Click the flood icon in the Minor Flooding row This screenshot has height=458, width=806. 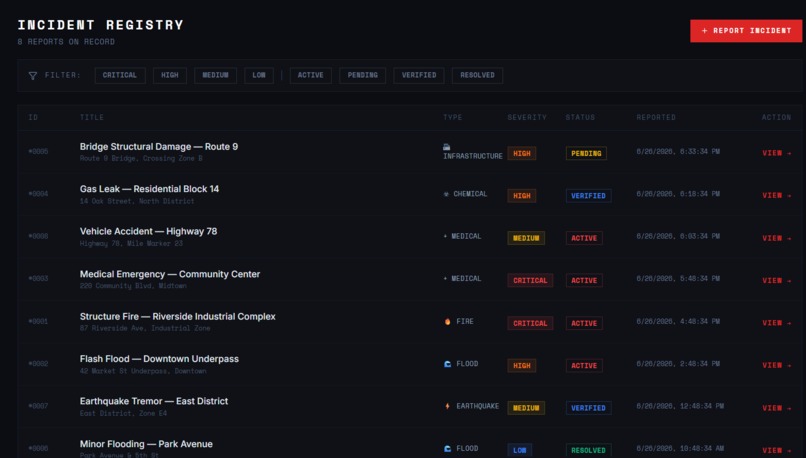click(x=447, y=449)
